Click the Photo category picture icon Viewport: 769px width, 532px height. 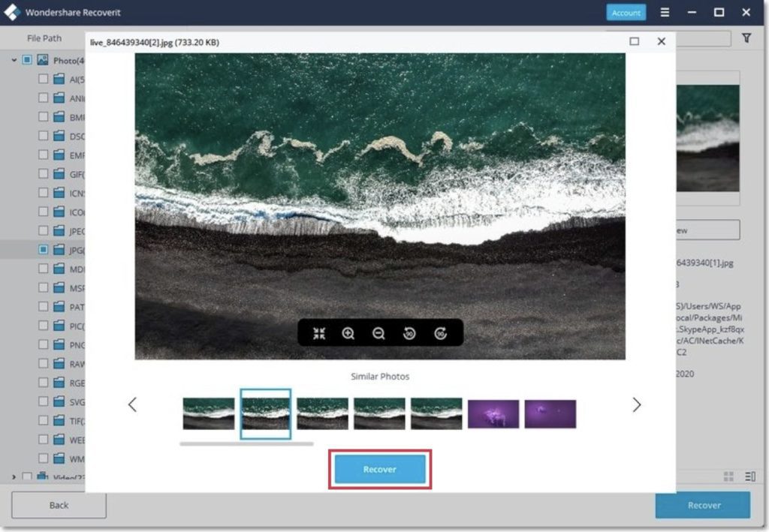tap(43, 60)
